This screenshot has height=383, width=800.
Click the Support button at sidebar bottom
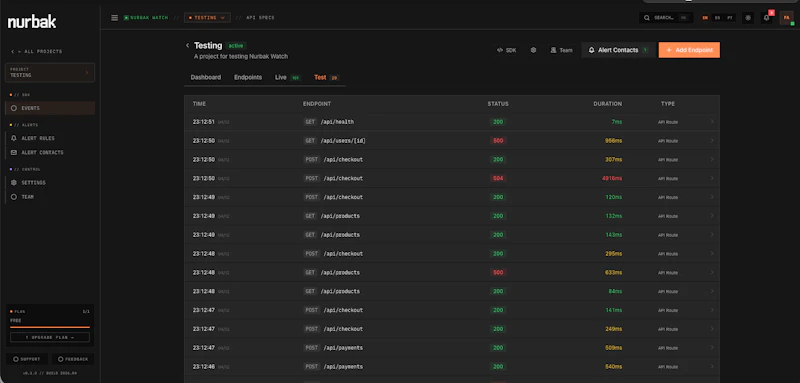click(x=27, y=359)
